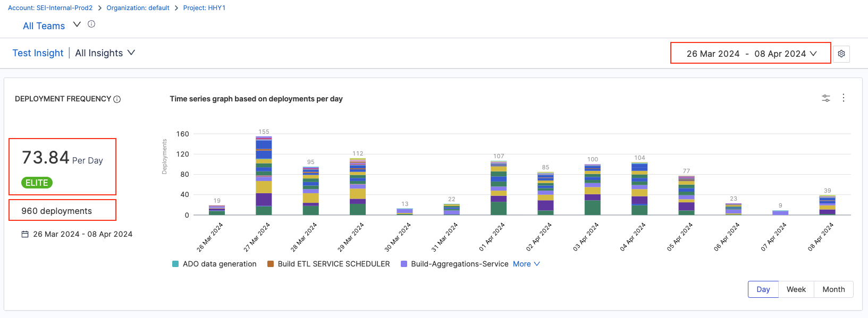Click the info icon beside All Teams
This screenshot has height=318, width=868.
[x=91, y=24]
